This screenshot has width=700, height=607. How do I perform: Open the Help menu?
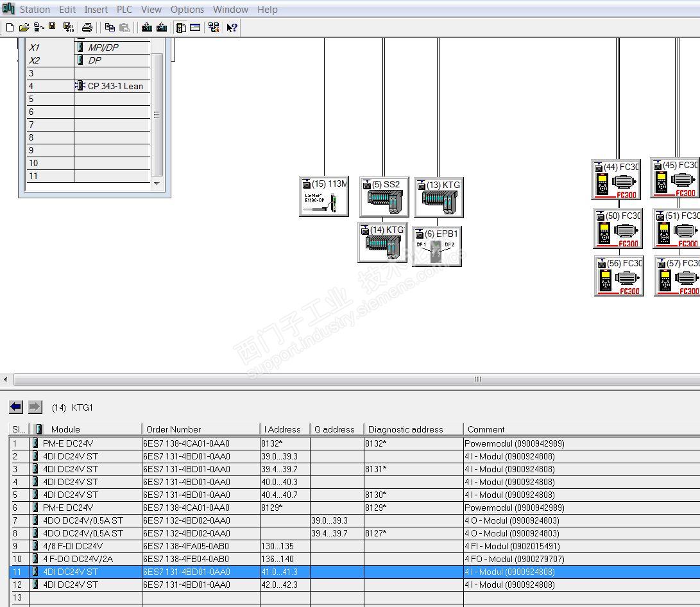click(x=268, y=10)
